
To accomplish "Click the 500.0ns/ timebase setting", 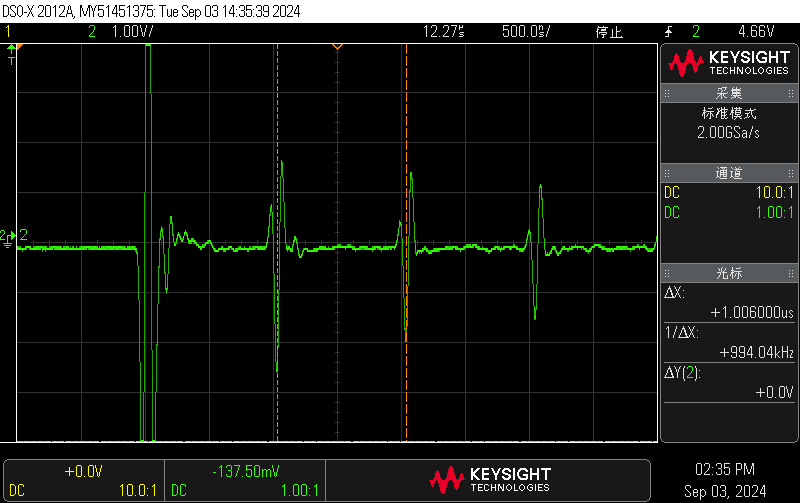I will click(x=529, y=32).
